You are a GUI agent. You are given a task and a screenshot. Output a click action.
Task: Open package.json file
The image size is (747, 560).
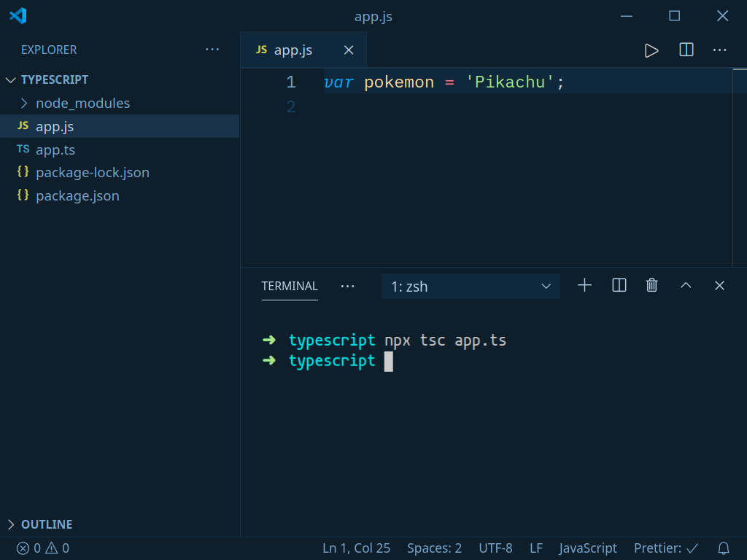click(120, 195)
